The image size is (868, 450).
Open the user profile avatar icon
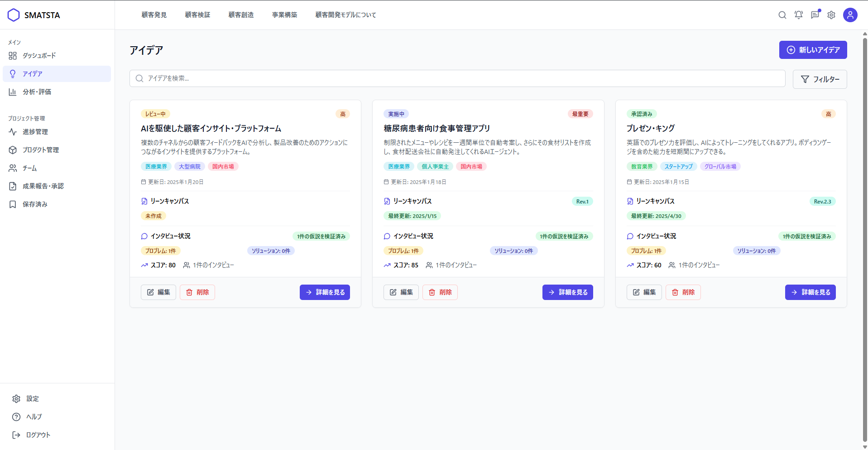(x=850, y=15)
